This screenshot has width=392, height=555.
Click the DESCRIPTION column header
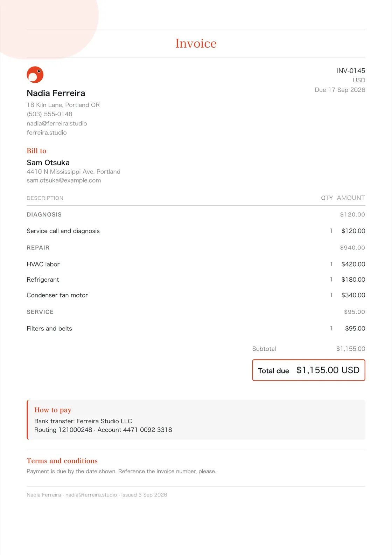point(45,198)
